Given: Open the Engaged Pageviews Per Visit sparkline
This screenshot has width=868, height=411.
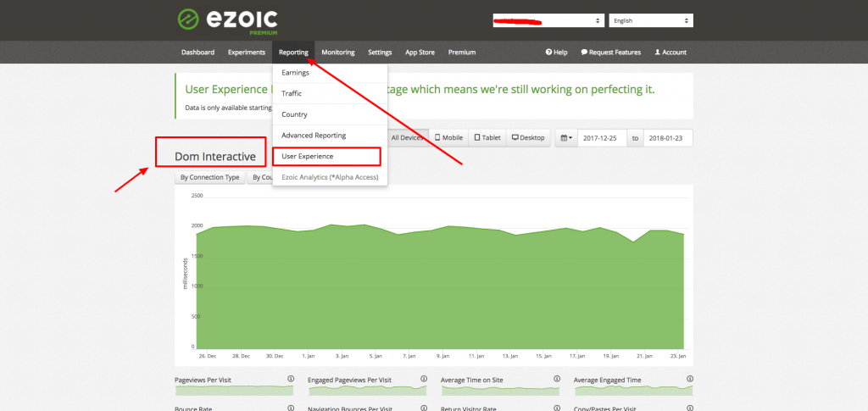Looking at the screenshot, I should [x=368, y=390].
